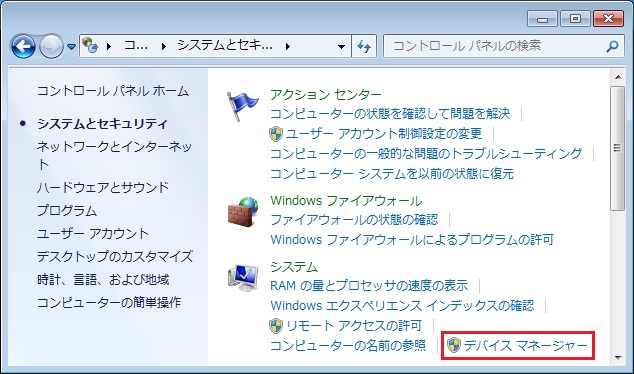
Task: Open 時計、言語、および地域 category
Action: click(x=103, y=279)
